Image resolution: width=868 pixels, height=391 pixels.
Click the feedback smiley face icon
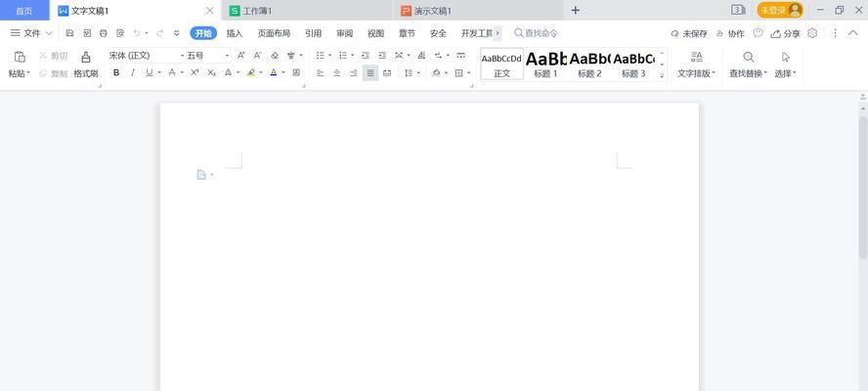[758, 33]
